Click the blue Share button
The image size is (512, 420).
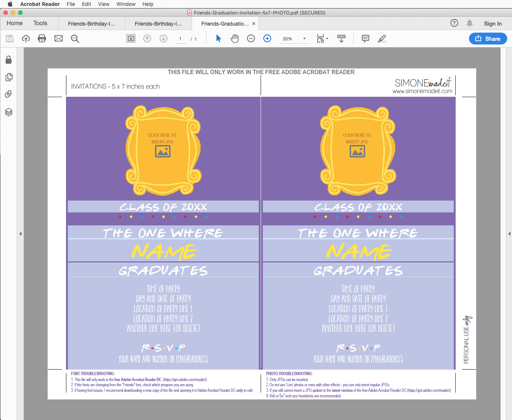[x=488, y=39]
